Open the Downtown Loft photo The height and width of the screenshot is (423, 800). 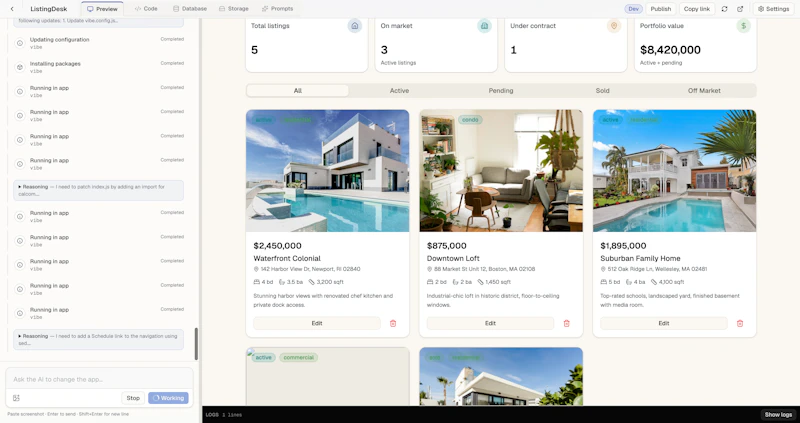pos(501,171)
